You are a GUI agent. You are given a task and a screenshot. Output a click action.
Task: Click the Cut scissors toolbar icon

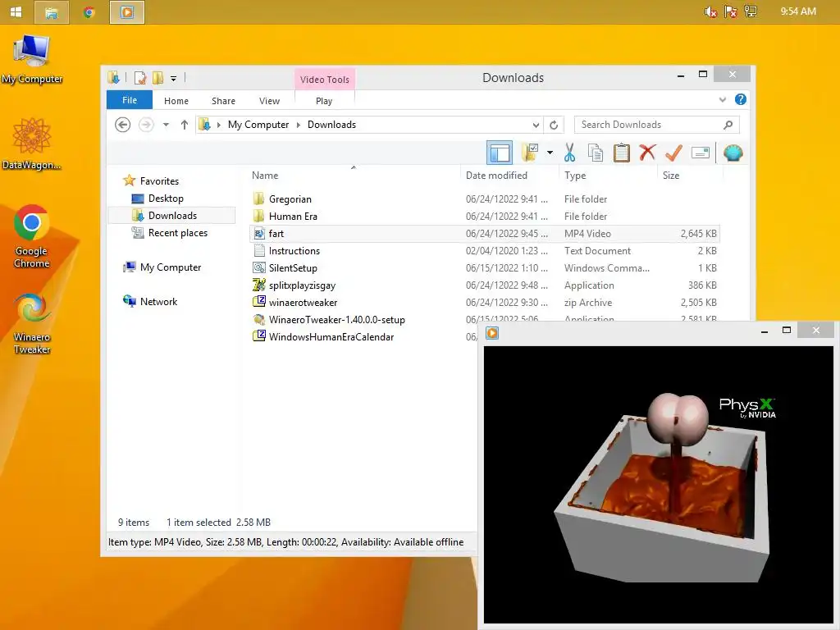(x=569, y=153)
